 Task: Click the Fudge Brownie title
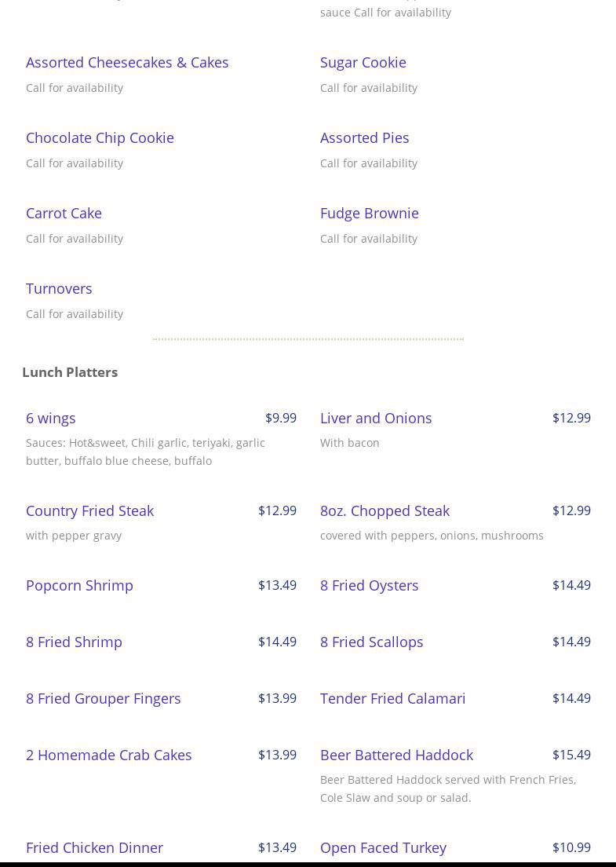(x=369, y=213)
